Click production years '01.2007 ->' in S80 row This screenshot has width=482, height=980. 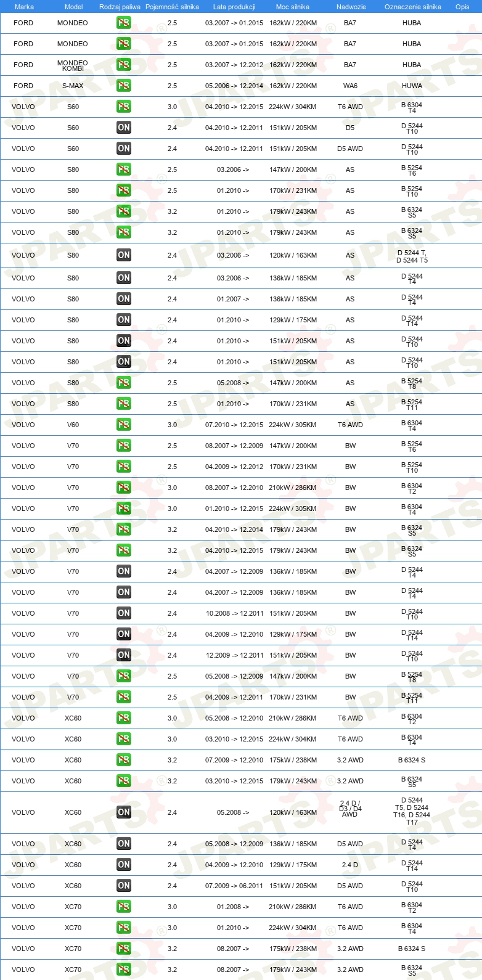[x=233, y=299]
